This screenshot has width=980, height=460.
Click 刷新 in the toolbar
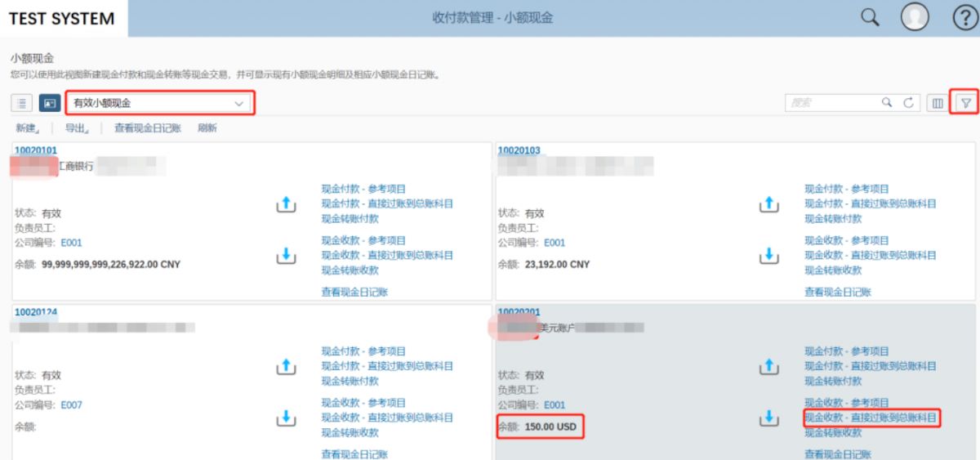click(207, 128)
